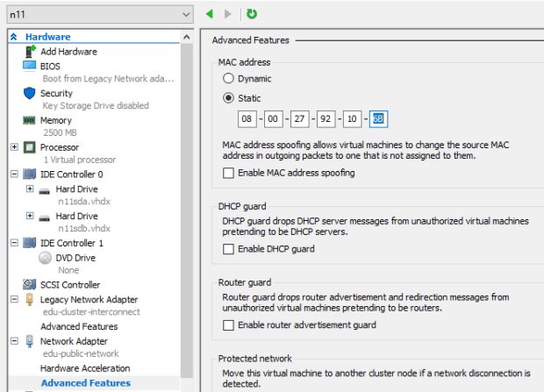Select Dynamic MAC address option
The image size is (544, 392).
click(229, 79)
